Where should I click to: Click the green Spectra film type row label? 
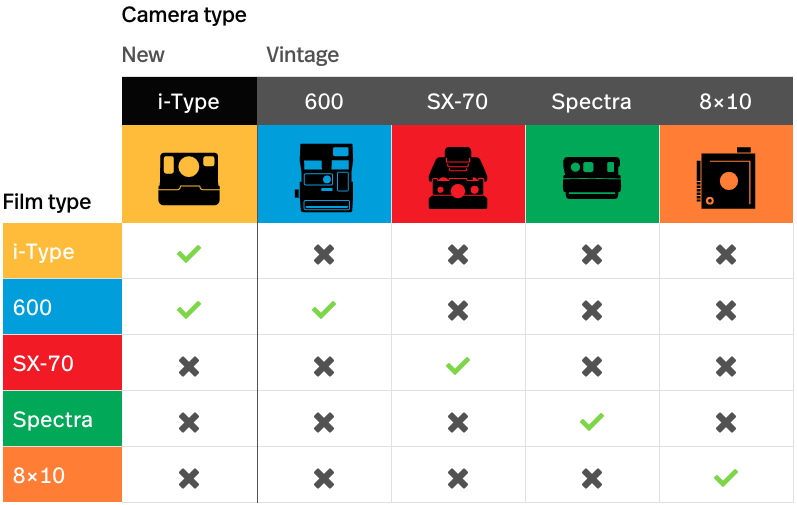point(63,419)
